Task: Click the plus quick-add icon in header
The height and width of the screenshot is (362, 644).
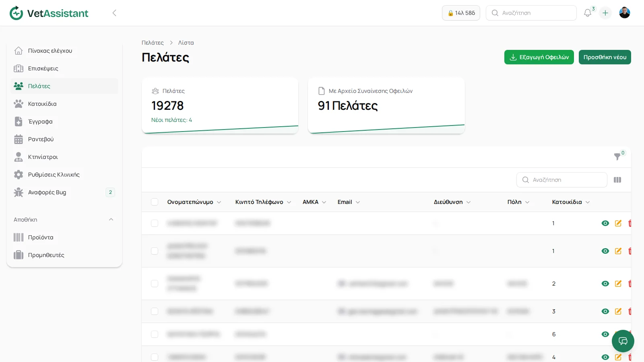Action: (605, 13)
